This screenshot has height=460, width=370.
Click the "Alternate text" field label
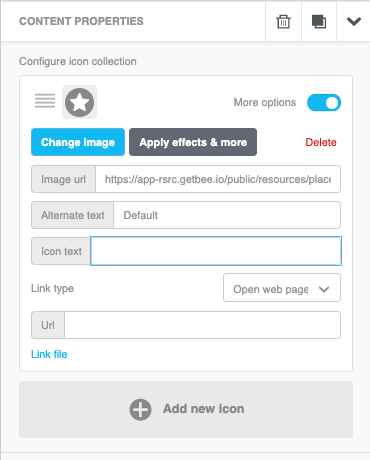(x=73, y=215)
